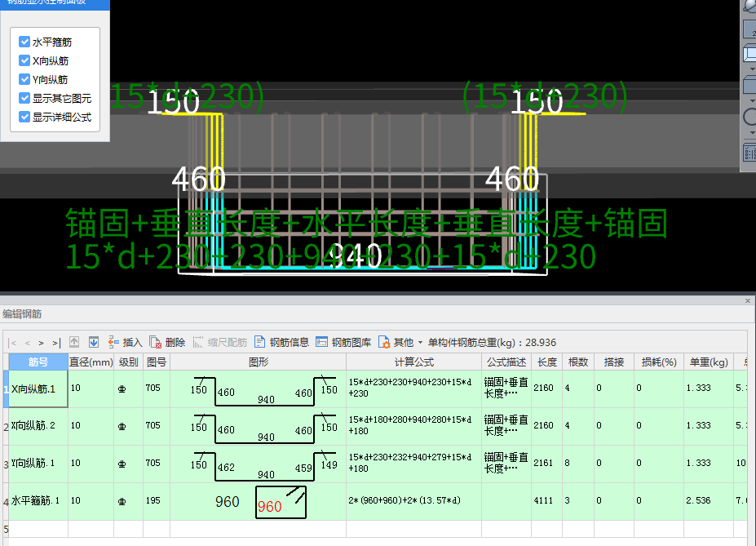
Task: Click 插入 to insert a rebar row
Action: click(126, 343)
